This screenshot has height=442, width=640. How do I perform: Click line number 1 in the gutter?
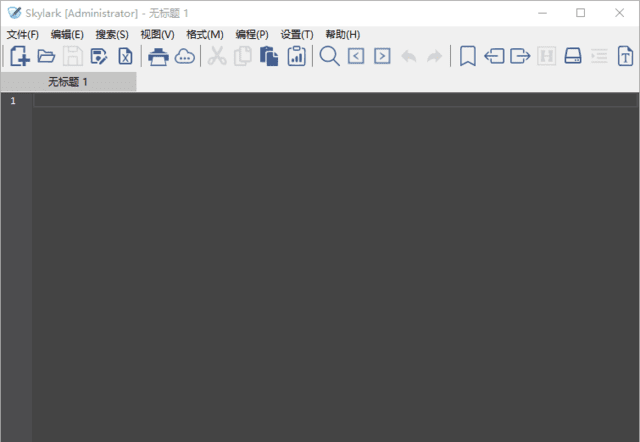(x=13, y=101)
